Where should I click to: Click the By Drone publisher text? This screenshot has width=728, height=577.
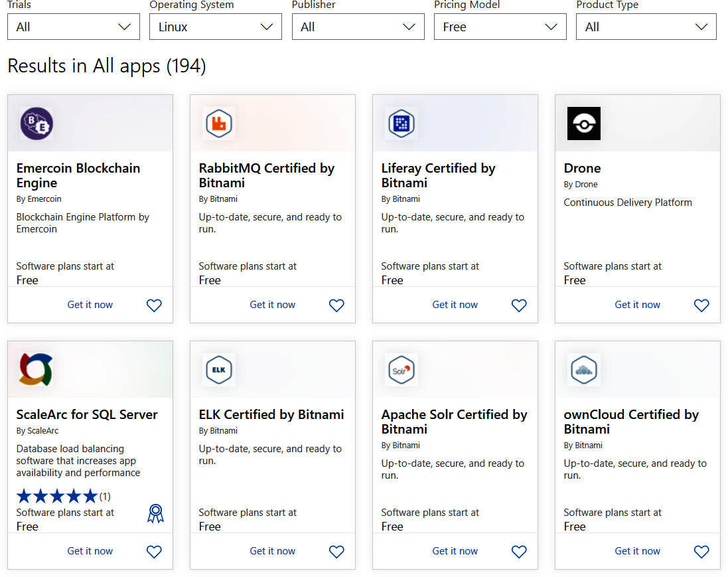coord(581,185)
